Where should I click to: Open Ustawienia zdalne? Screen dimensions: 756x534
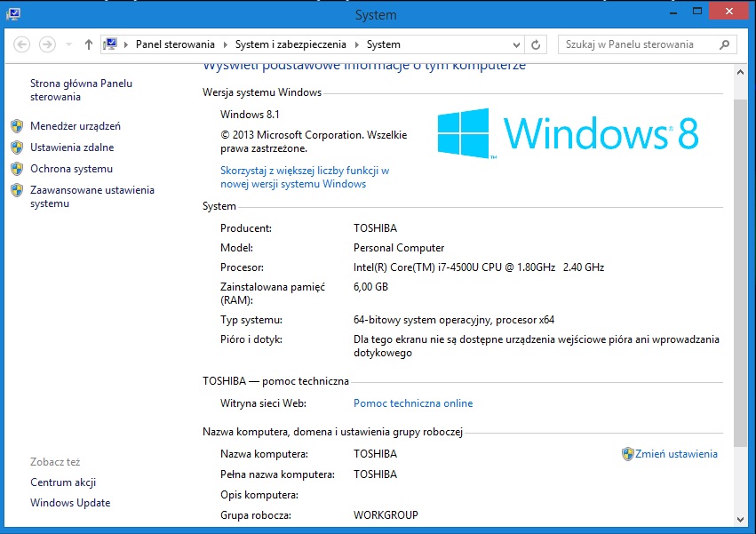click(72, 147)
